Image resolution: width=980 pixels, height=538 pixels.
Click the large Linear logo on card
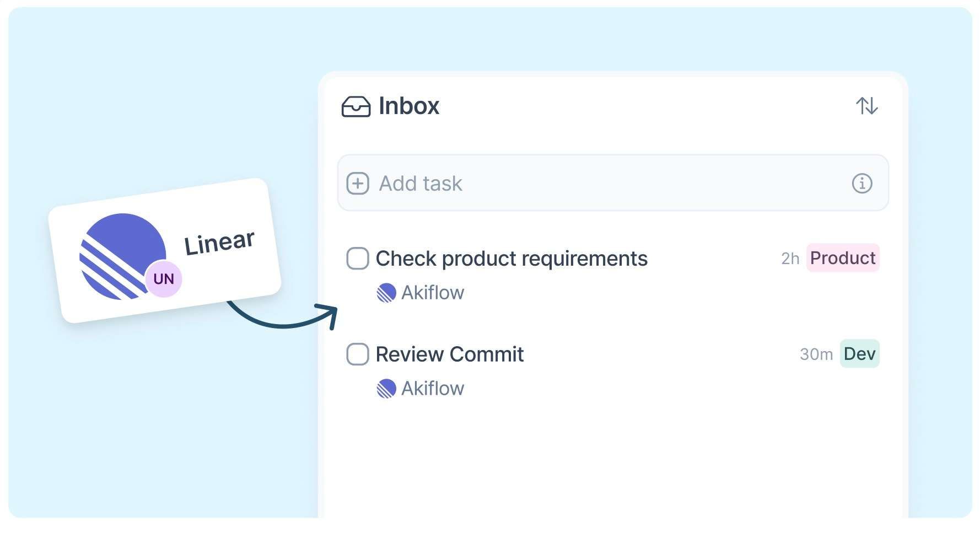tap(122, 256)
